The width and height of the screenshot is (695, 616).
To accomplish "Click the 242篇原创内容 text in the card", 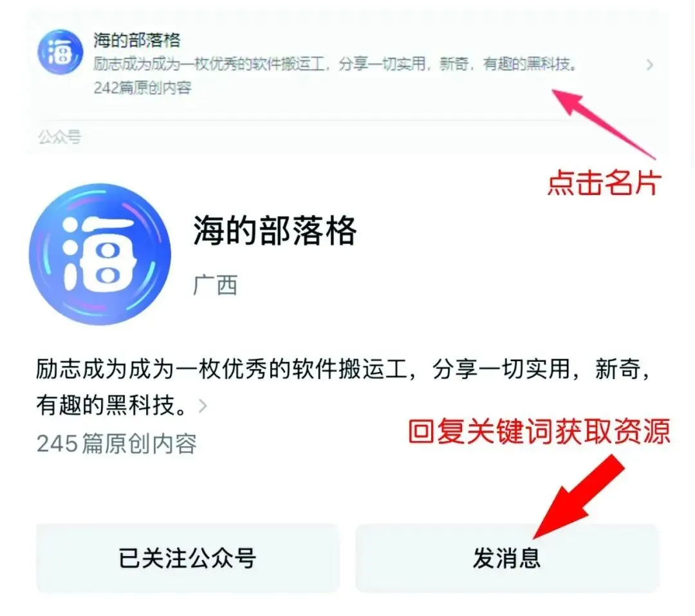I will tap(142, 88).
